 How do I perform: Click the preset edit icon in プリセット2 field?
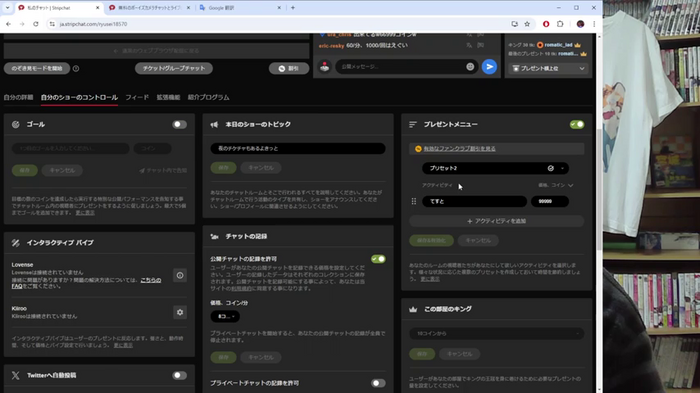point(550,168)
